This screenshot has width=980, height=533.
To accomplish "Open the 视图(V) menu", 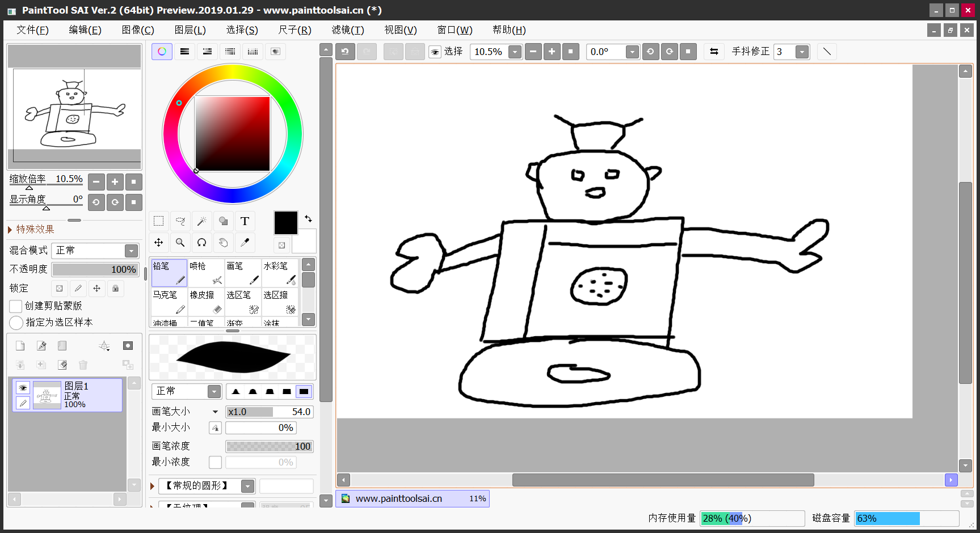I will [x=401, y=30].
